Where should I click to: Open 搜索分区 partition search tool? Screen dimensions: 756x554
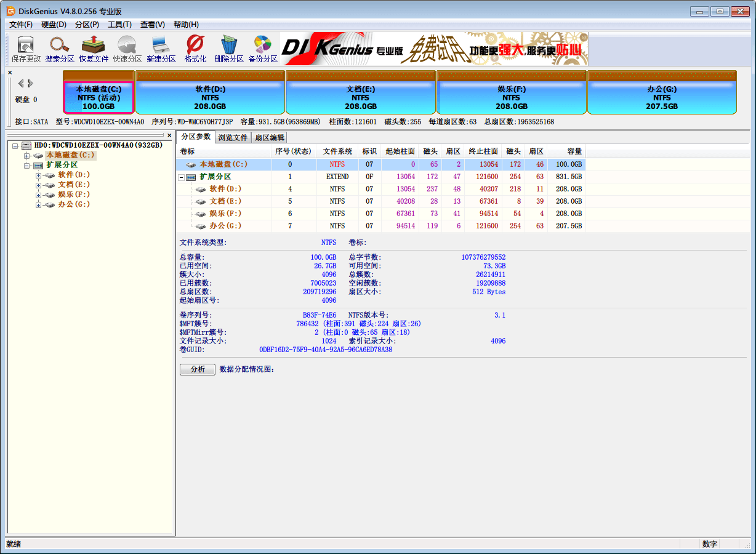60,49
